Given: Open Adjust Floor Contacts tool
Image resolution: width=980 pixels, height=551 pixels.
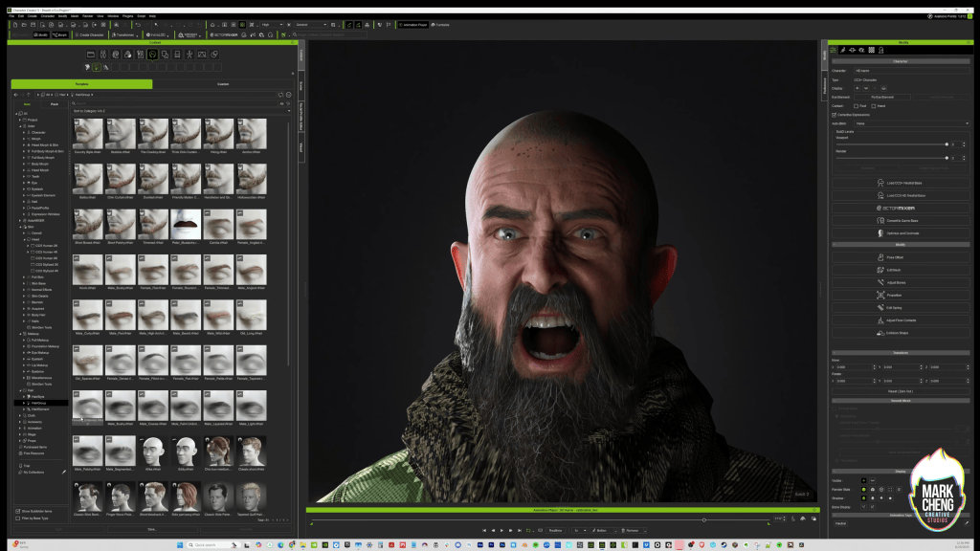Looking at the screenshot, I should (x=900, y=320).
